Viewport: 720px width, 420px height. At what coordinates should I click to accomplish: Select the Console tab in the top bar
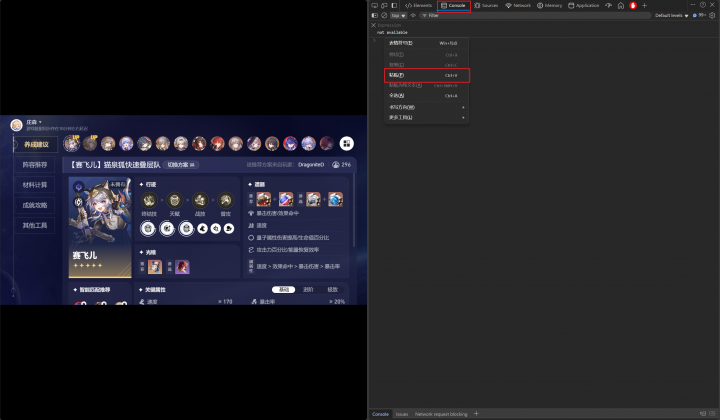click(454, 6)
